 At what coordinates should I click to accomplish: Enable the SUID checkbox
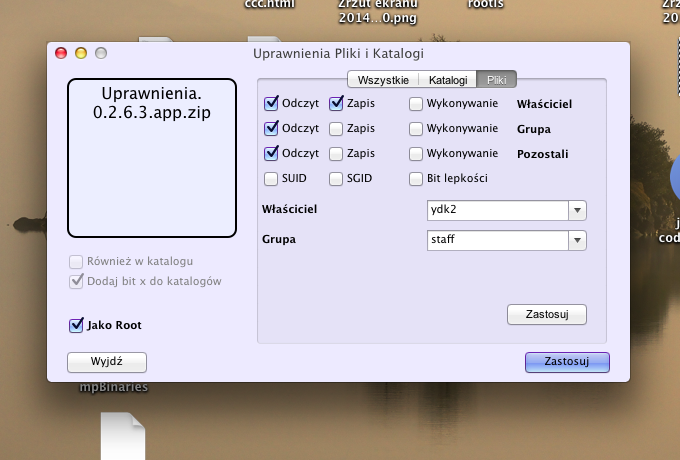point(271,179)
